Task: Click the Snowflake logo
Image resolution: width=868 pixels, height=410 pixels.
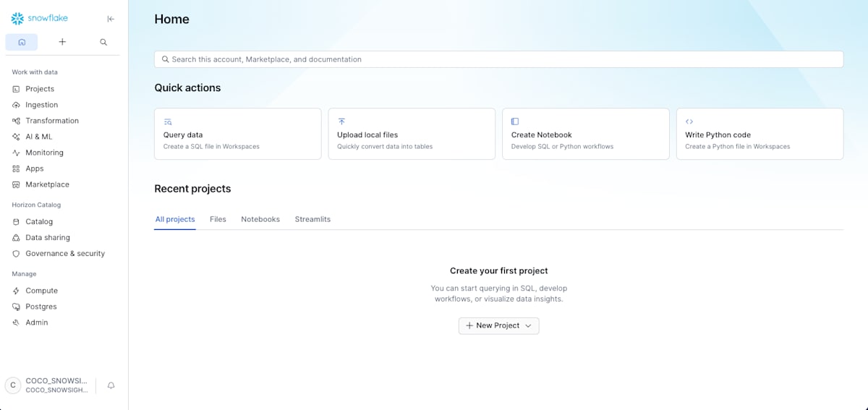Action: pyautogui.click(x=39, y=19)
